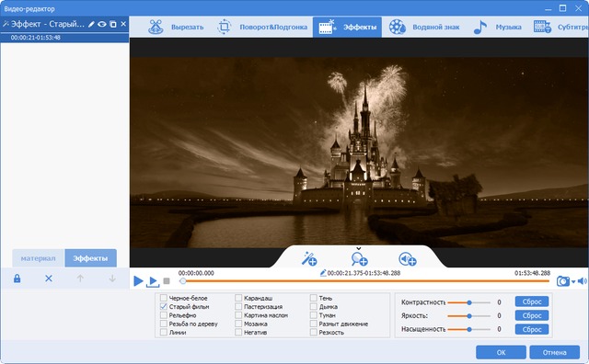Image resolution: width=589 pixels, height=364 pixels.
Task: Reset brightness with Сброс button
Action: pos(532,315)
